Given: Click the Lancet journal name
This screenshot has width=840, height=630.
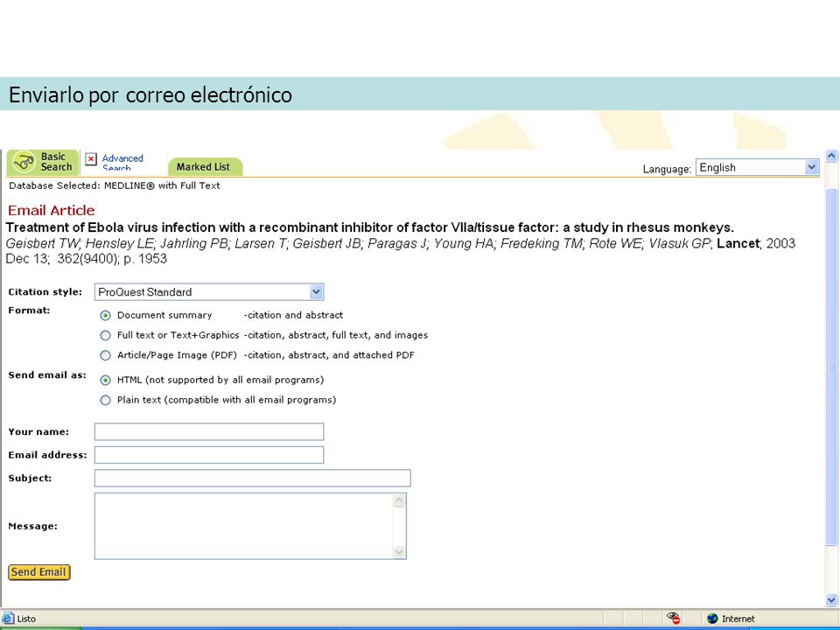Looking at the screenshot, I should pos(738,243).
